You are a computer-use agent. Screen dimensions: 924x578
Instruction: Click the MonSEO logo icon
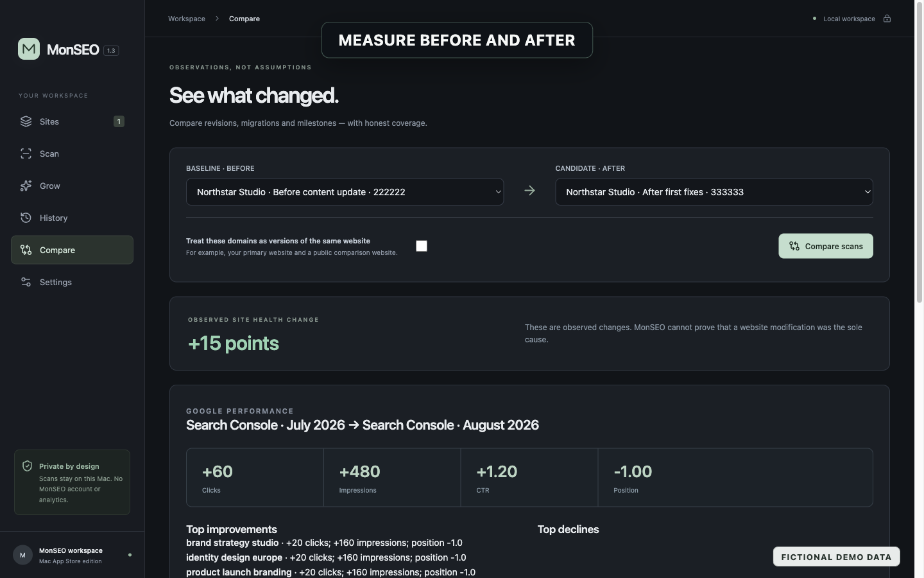[29, 49]
